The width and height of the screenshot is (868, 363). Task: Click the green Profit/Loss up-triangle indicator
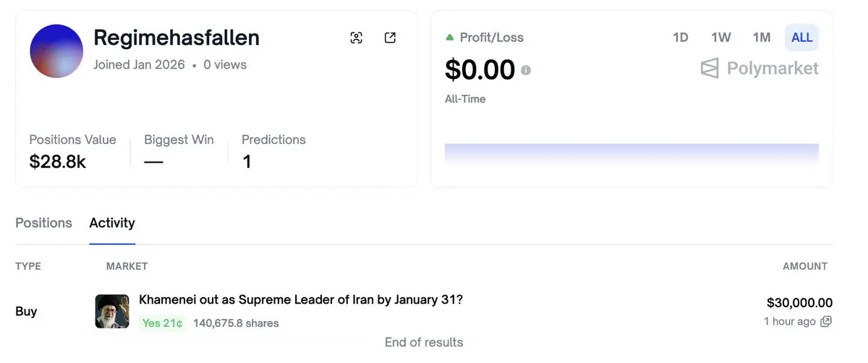coord(450,38)
